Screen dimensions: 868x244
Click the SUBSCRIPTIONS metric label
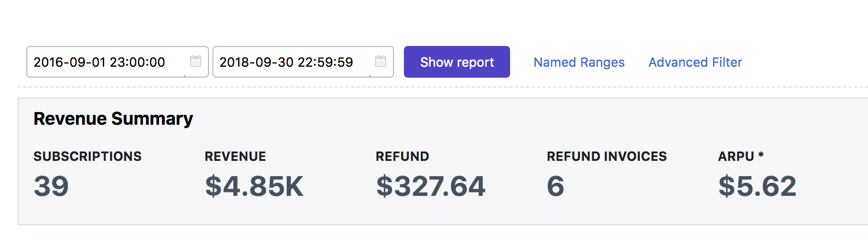(x=88, y=156)
